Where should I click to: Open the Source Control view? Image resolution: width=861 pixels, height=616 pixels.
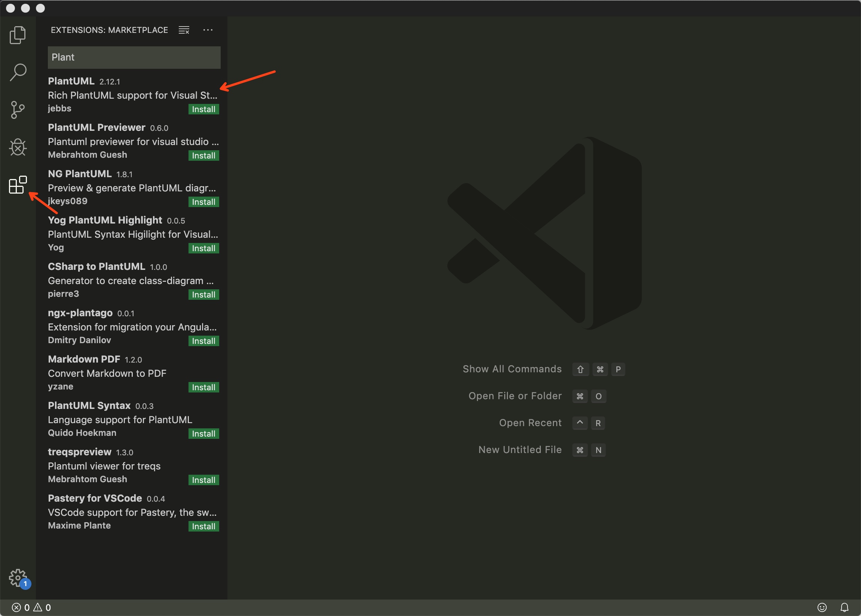(18, 110)
